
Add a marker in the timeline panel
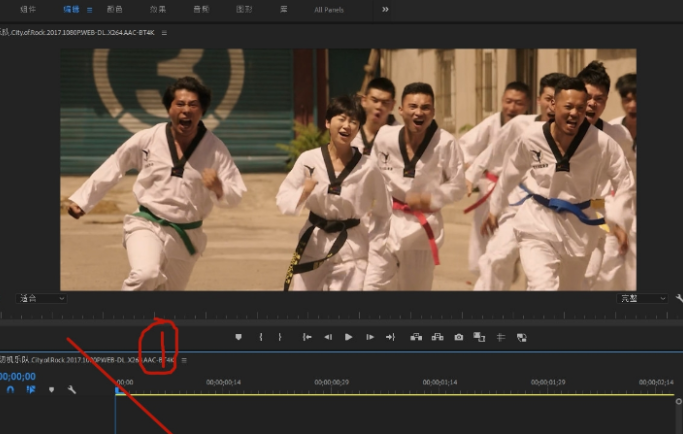[x=51, y=390]
